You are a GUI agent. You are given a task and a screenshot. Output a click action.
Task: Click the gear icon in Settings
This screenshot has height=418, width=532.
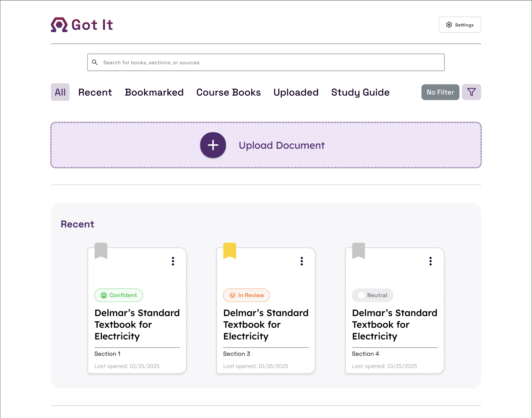point(449,25)
